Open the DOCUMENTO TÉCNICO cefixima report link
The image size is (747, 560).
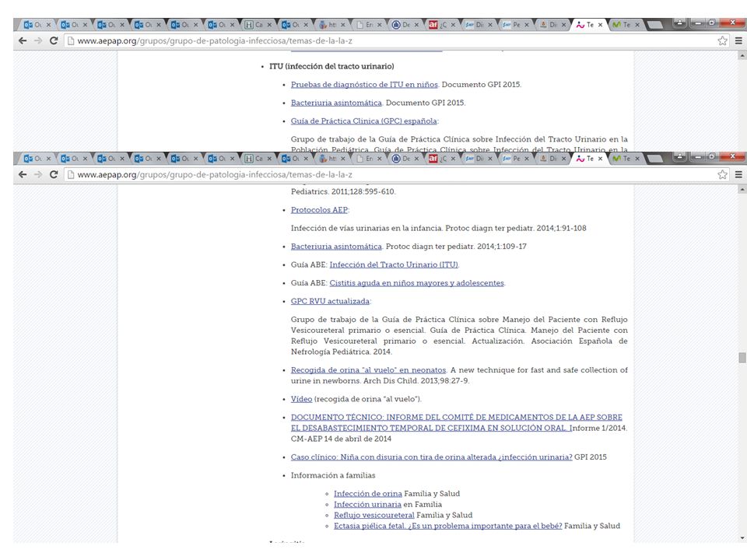tap(457, 422)
